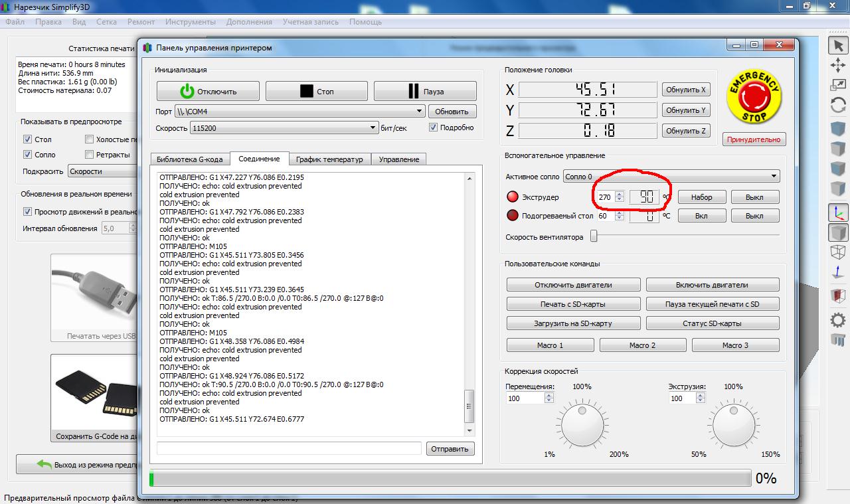The image size is (850, 504).
Task: Click Отключить двигатели button
Action: coord(574,285)
